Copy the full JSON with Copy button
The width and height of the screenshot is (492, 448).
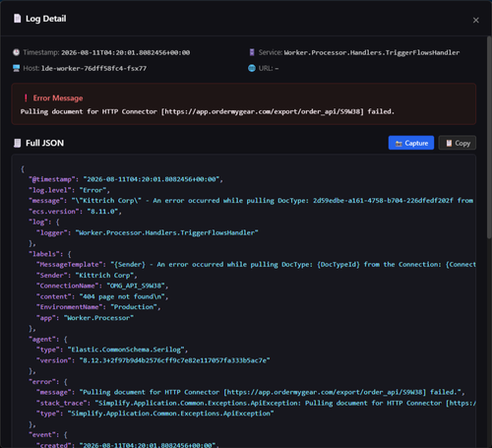[x=458, y=143]
